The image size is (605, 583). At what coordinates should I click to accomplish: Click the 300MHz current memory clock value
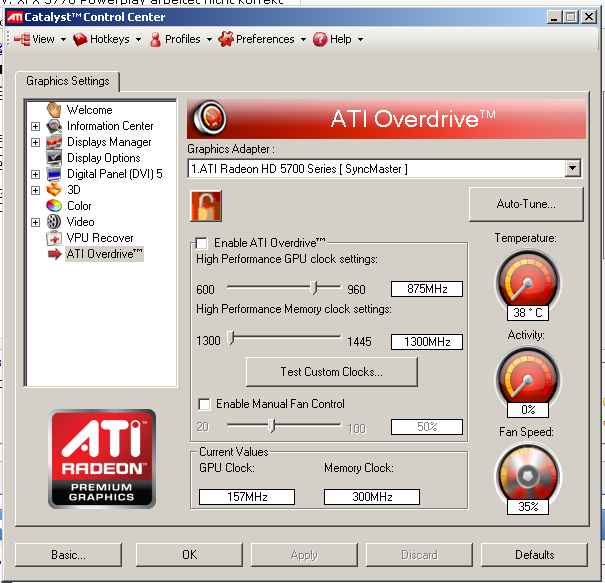coord(372,497)
